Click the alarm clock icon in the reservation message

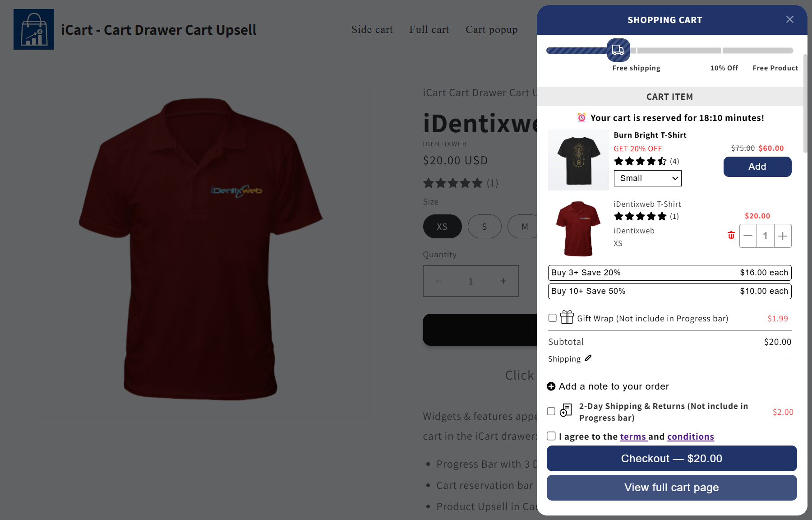pyautogui.click(x=581, y=117)
